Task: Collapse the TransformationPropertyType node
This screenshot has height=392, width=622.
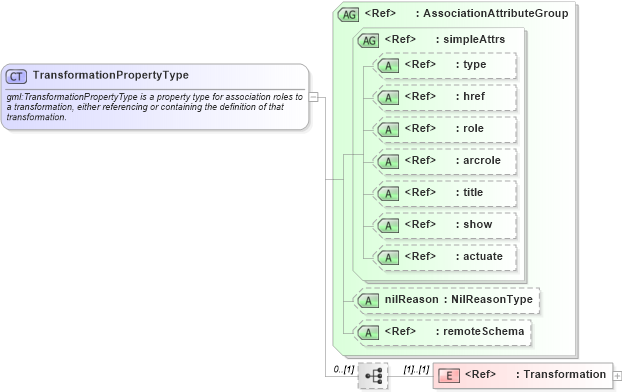Action: (x=313, y=96)
